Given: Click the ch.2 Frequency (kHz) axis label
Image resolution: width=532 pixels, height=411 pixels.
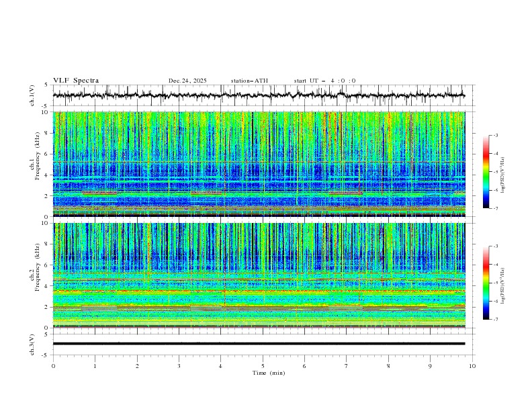Looking at the screenshot, I should [x=35, y=267].
